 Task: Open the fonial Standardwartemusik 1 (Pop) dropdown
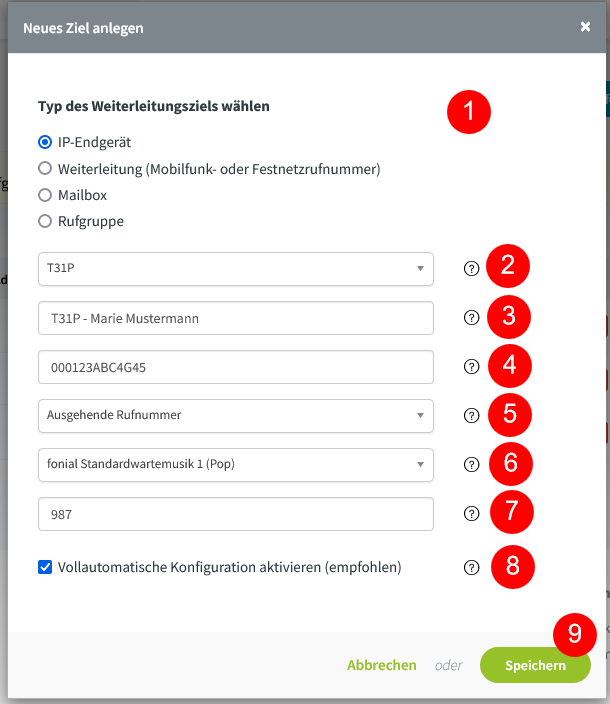click(235, 464)
